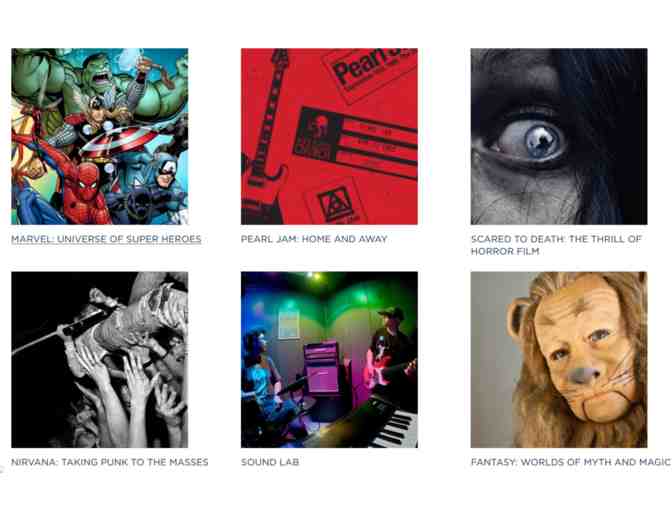672x510 pixels.
Task: Open the 'Pearl Jam: Home and Away' link
Action: (314, 239)
